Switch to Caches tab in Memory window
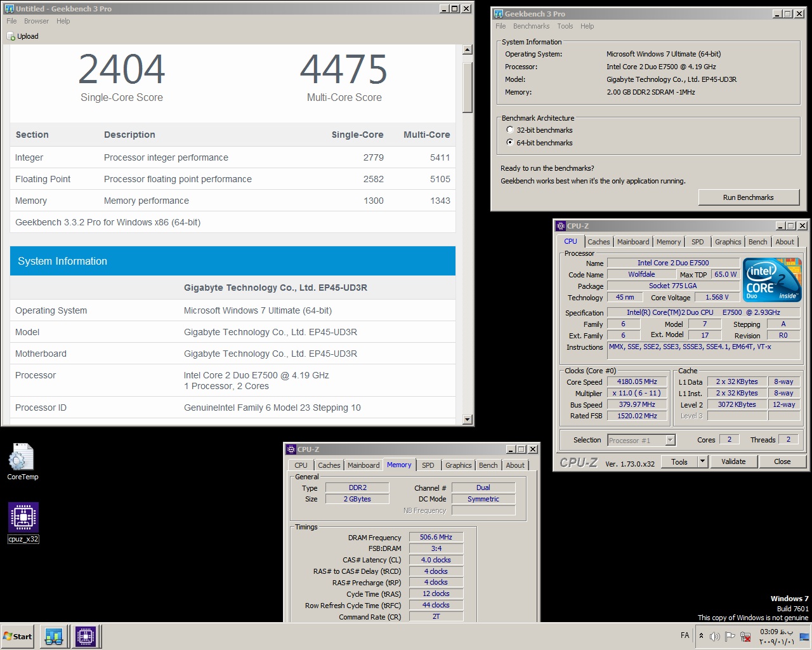Image resolution: width=812 pixels, height=650 pixels. coord(329,465)
